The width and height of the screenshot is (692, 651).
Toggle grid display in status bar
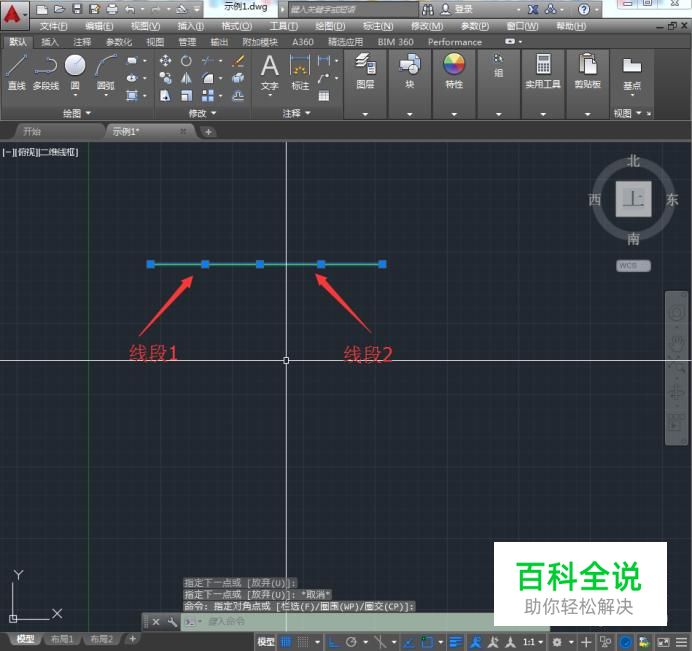click(x=286, y=642)
